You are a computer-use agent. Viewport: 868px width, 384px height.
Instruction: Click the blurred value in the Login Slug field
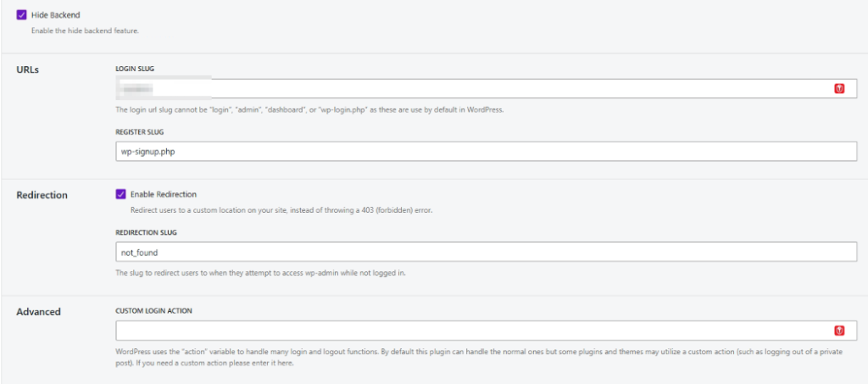[x=136, y=88]
